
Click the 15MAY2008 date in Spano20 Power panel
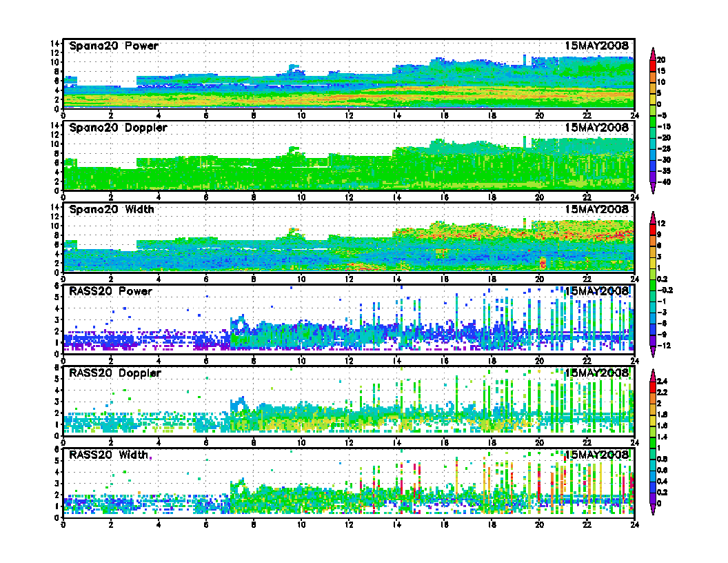pyautogui.click(x=596, y=46)
